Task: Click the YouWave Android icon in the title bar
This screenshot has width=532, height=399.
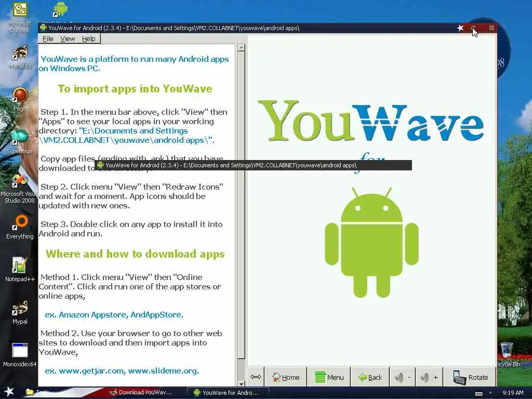Action: pyautogui.click(x=43, y=28)
